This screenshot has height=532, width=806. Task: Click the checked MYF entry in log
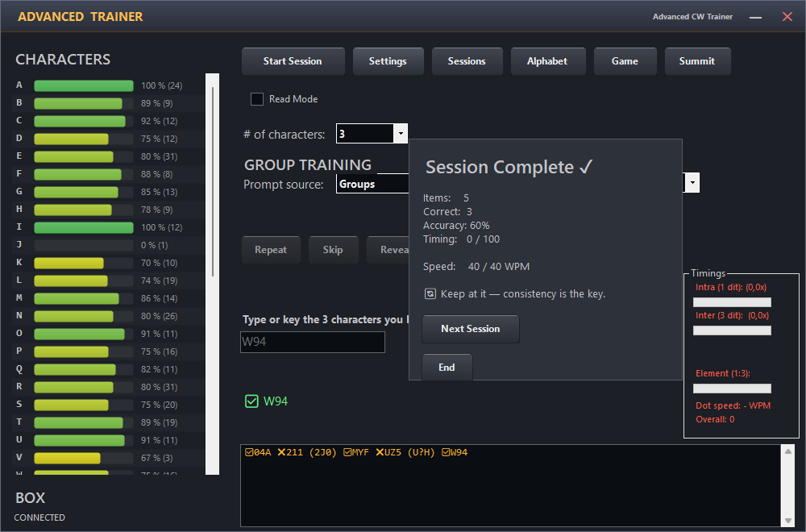click(356, 452)
